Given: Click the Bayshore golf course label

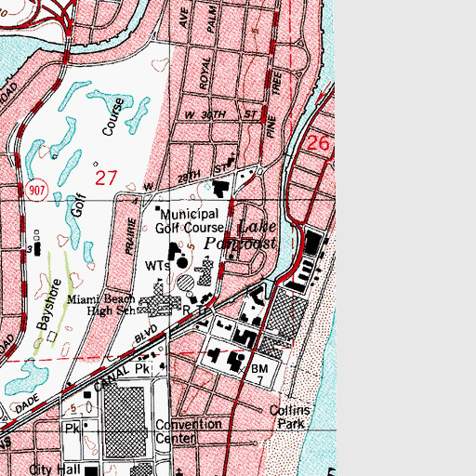Looking at the screenshot, I should pos(49,304).
